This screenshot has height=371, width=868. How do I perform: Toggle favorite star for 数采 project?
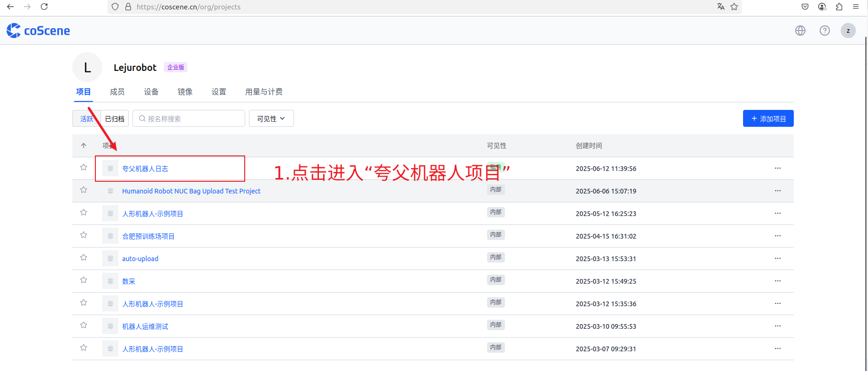84,280
